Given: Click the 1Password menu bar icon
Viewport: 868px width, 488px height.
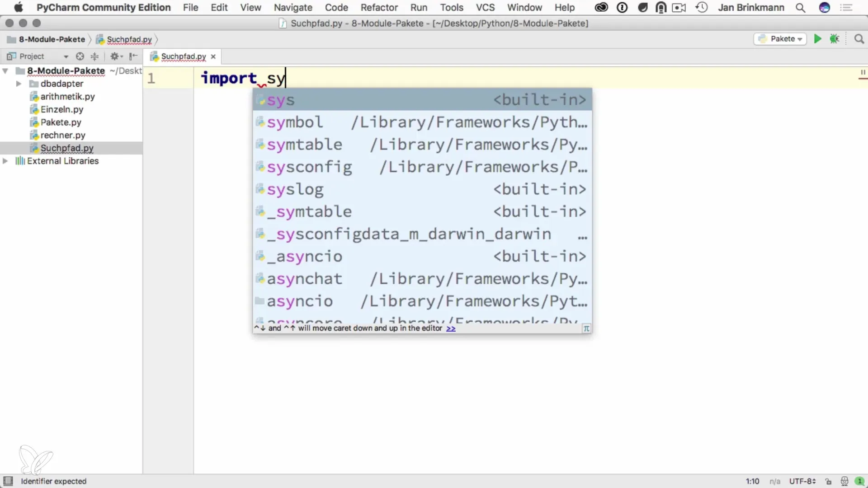Looking at the screenshot, I should 622,8.
